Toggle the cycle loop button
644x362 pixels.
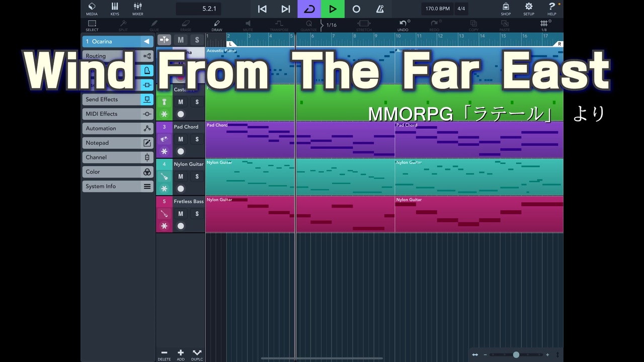309,9
